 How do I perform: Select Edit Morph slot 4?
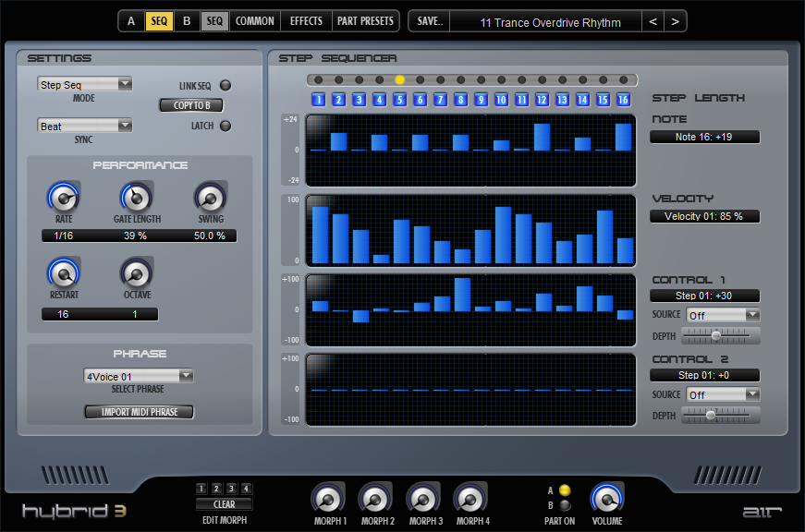coord(247,489)
